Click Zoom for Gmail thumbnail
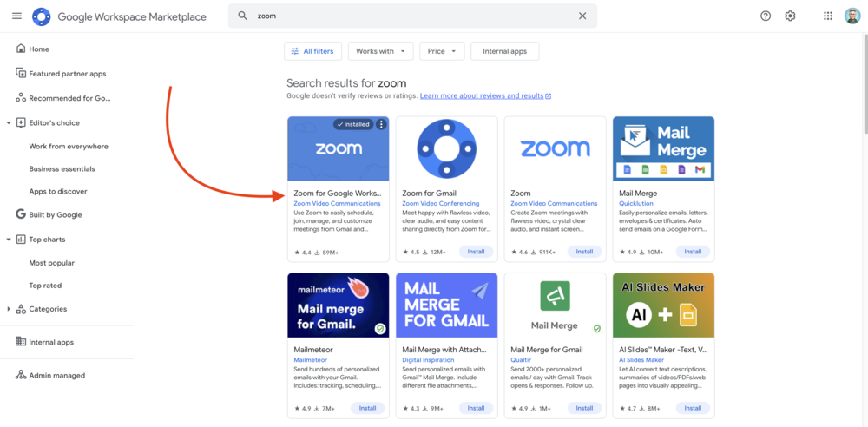 pyautogui.click(x=447, y=148)
